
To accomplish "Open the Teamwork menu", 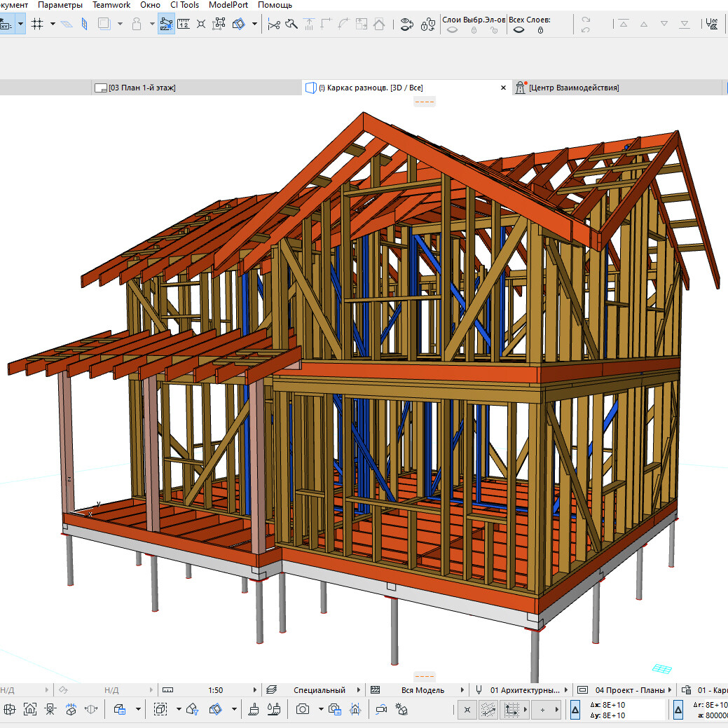I will (x=111, y=5).
